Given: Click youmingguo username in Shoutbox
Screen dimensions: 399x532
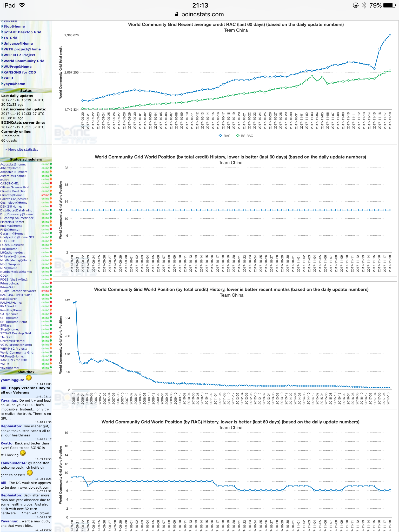Looking at the screenshot, I should pos(12,380).
